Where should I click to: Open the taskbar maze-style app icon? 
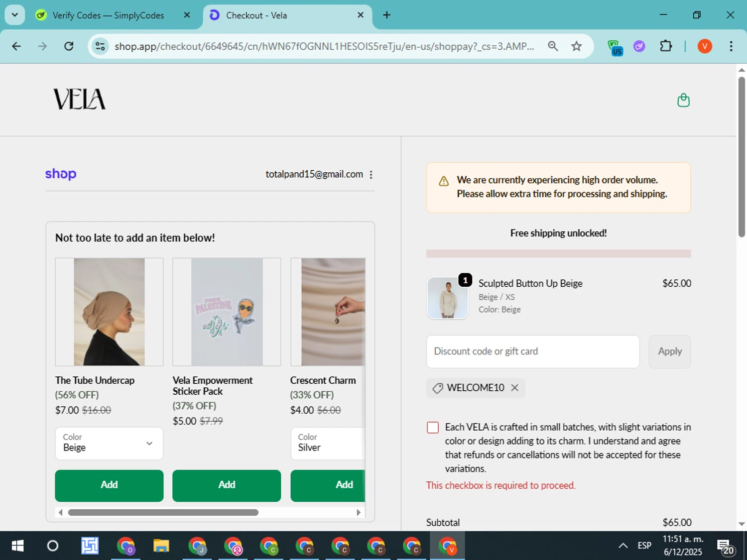click(x=90, y=546)
